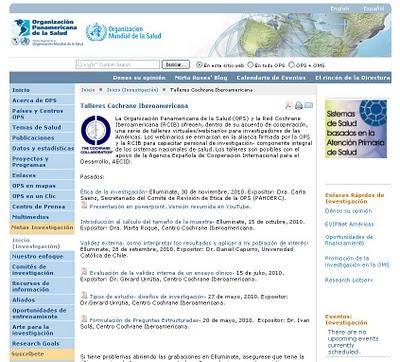
Task: Open Proyectos y Programas
Action: 42,162
